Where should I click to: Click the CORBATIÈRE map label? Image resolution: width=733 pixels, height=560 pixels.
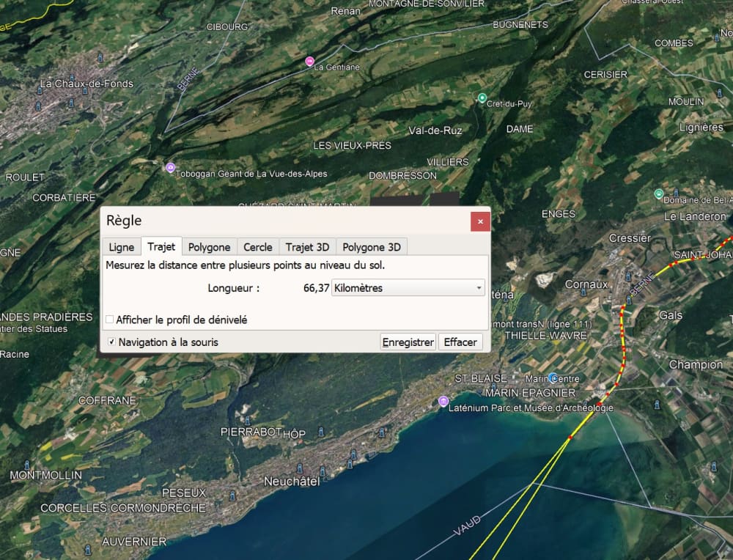(64, 197)
